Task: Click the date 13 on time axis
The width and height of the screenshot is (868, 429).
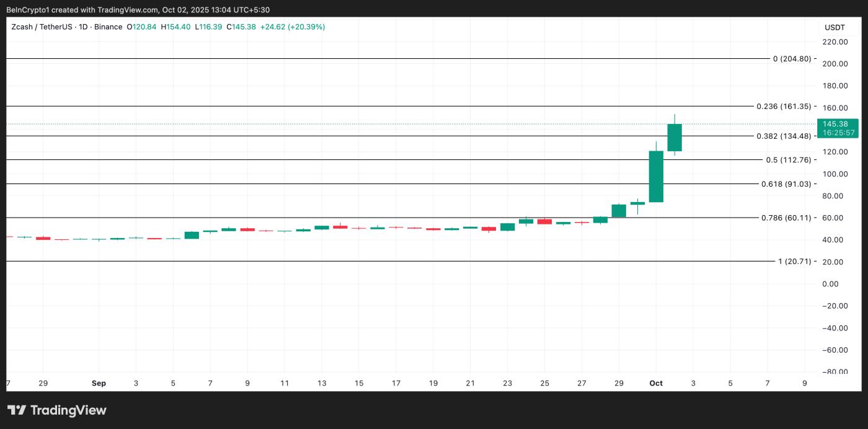Action: pyautogui.click(x=322, y=383)
